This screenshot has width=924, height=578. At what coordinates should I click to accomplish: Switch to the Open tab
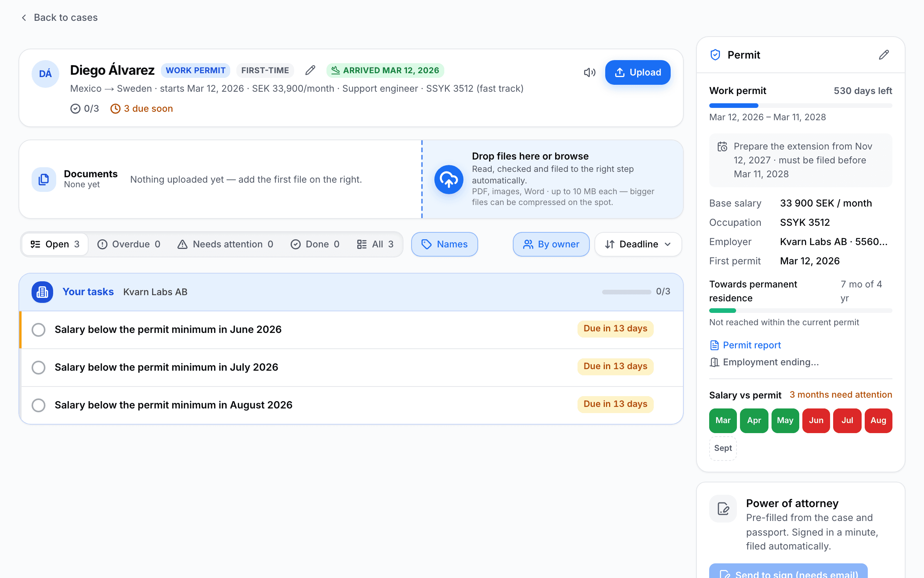pyautogui.click(x=55, y=244)
